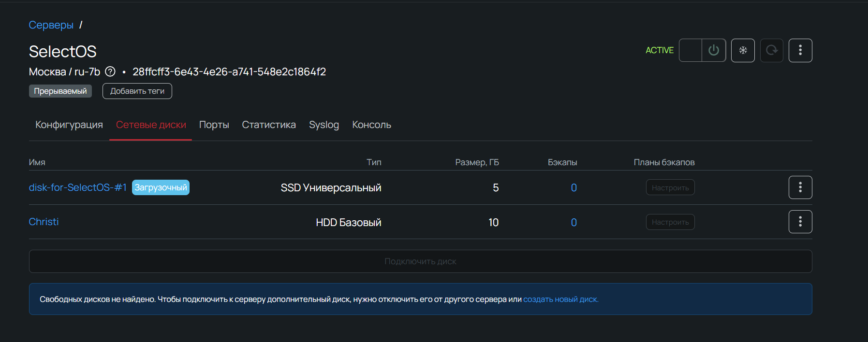Click the reboot server arrow icon
The image size is (868, 342).
click(771, 50)
